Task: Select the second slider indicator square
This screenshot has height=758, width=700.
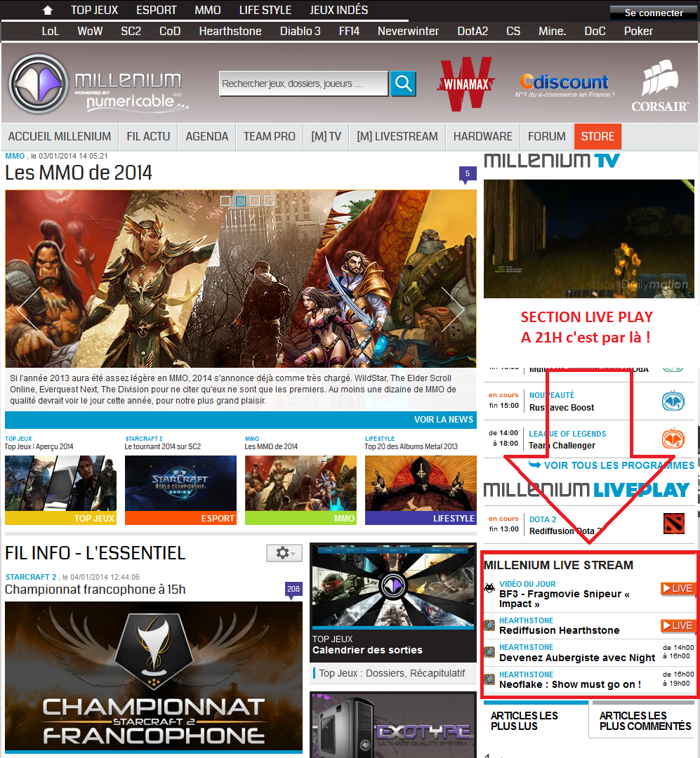Action: [x=240, y=201]
